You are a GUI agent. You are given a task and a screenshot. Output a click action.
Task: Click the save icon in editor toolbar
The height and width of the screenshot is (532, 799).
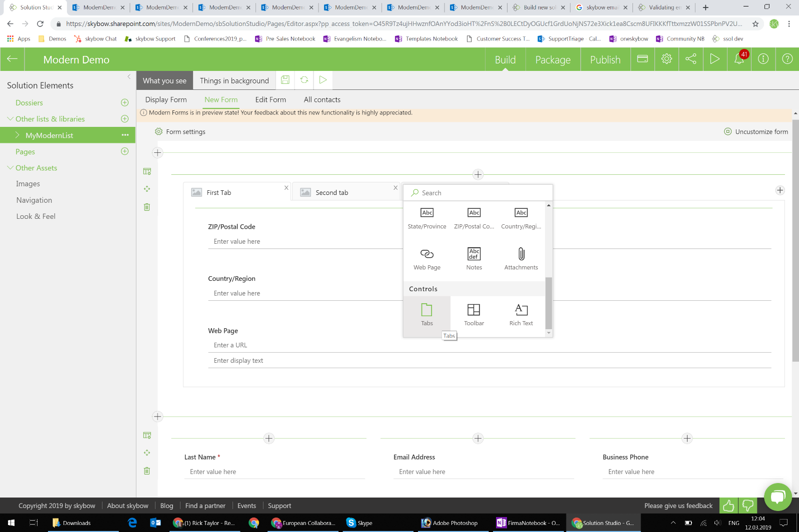pos(285,80)
